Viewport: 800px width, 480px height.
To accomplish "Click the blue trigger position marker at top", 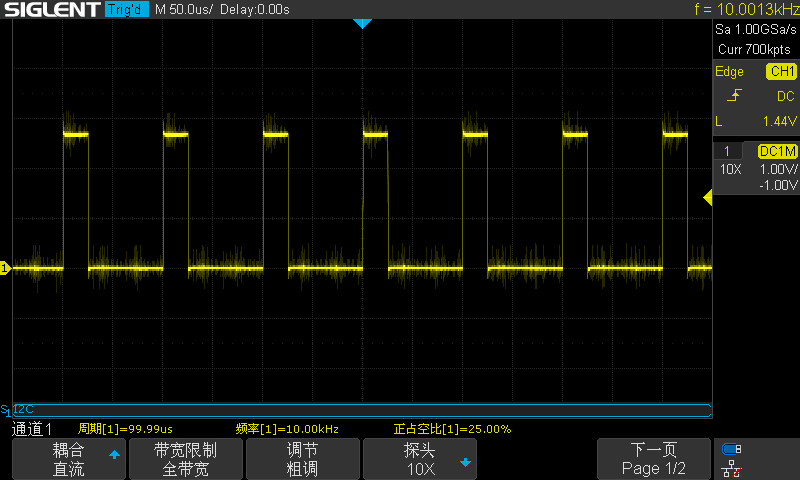I will [362, 23].
